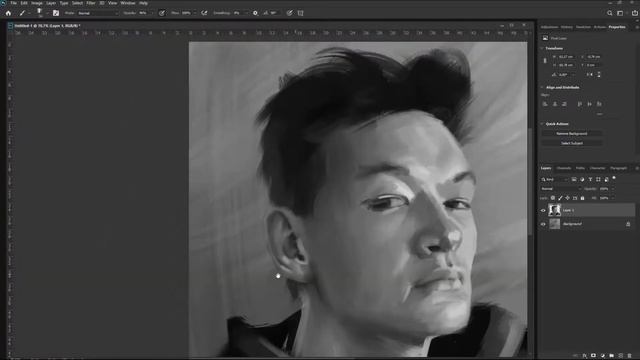
Task: Click the Remove Background button
Action: coord(571,133)
